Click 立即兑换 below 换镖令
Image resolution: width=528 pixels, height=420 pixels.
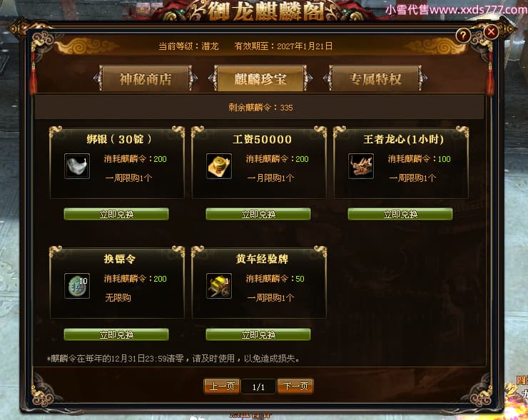coord(116,334)
